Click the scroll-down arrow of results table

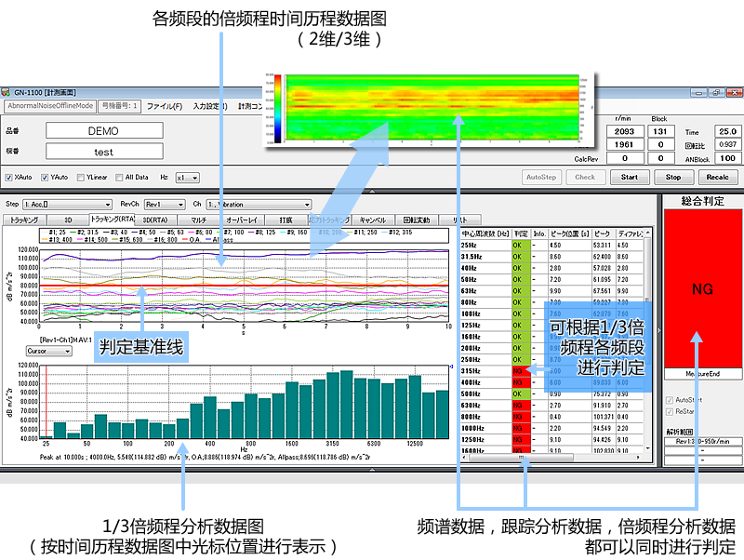click(x=647, y=448)
